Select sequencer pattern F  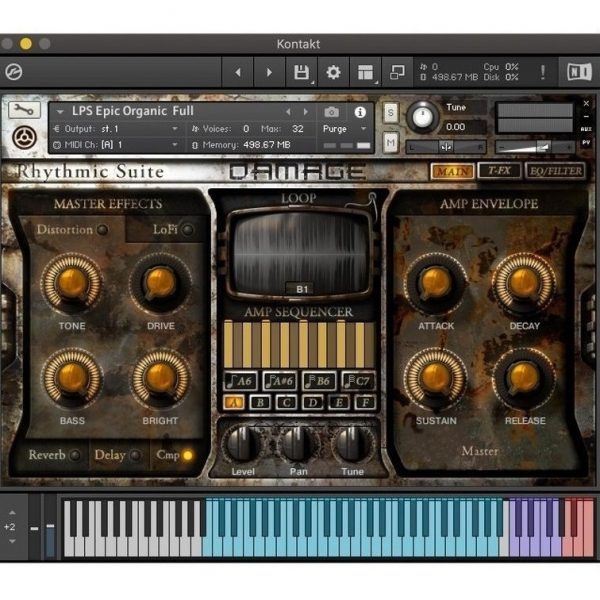(x=365, y=403)
